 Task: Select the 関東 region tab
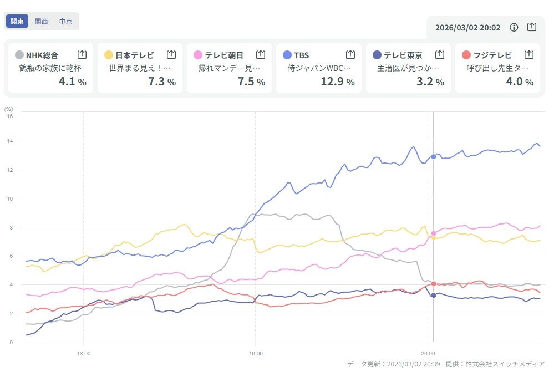coord(17,21)
